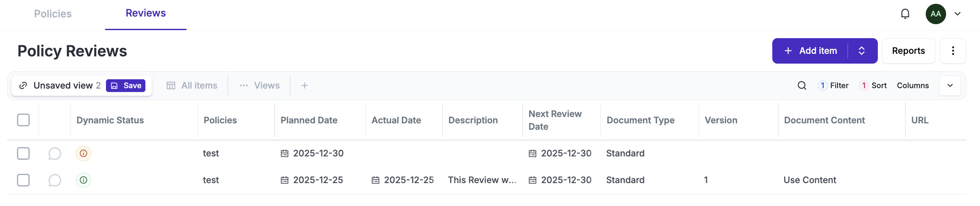Viewport: 980px width, 206px height.
Task: Add a new view with plus icon
Action: (304, 86)
